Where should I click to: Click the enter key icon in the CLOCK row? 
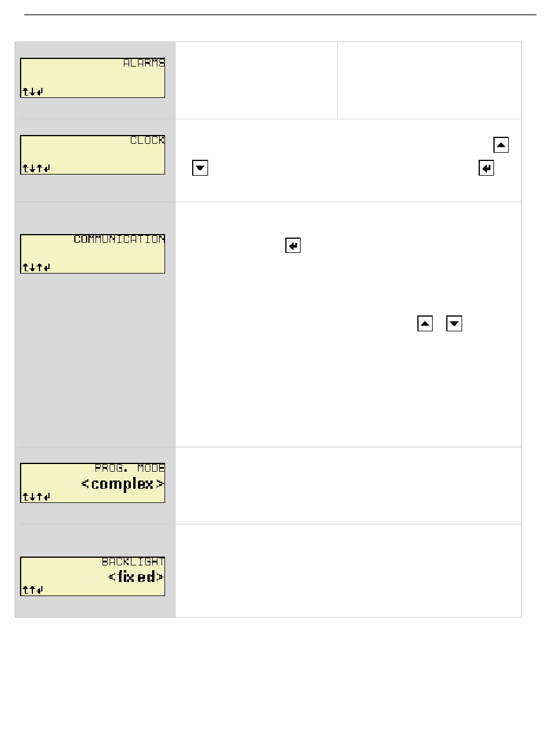[x=486, y=168]
